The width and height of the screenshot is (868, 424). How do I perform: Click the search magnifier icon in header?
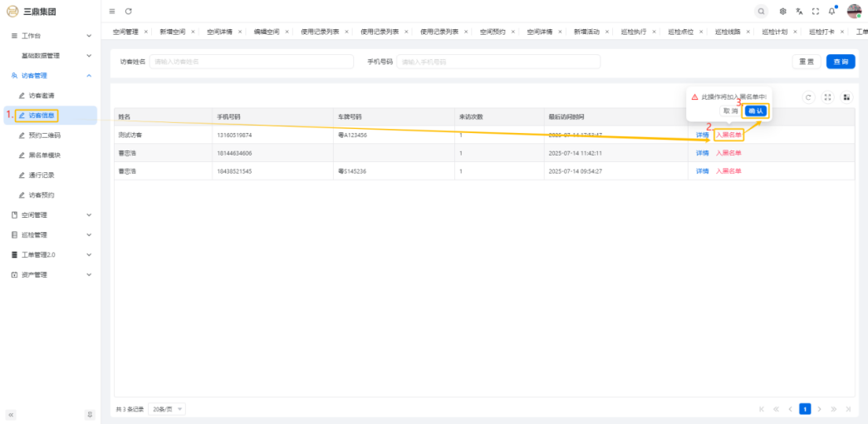(761, 11)
